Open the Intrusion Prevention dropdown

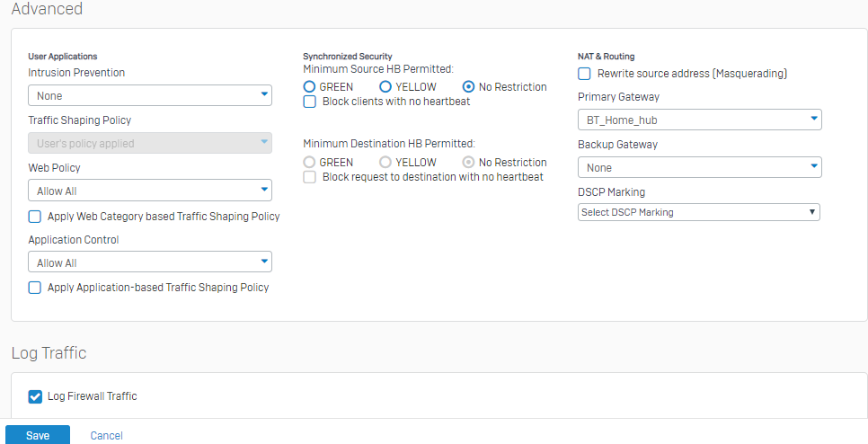[150, 95]
